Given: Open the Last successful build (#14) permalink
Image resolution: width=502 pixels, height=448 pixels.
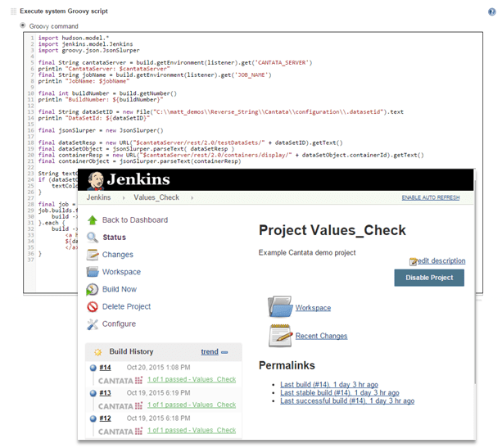Looking at the screenshot, I should coord(347,401).
